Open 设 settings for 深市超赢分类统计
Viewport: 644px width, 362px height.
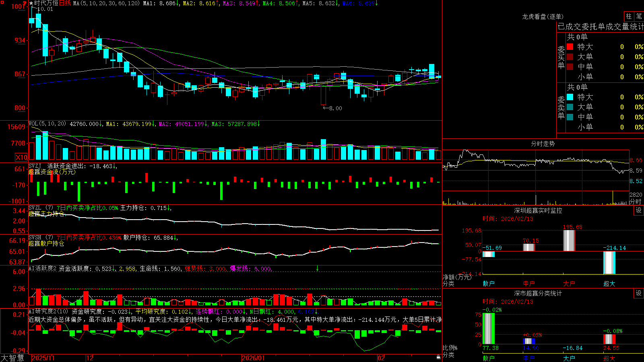click(x=639, y=293)
